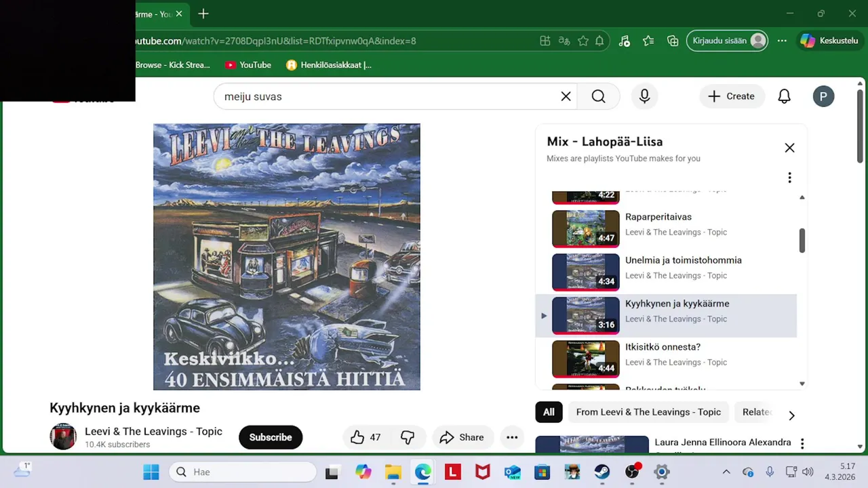Screen dimensions: 868x488
Task: Open media control music icon in Edge
Action: point(625,41)
